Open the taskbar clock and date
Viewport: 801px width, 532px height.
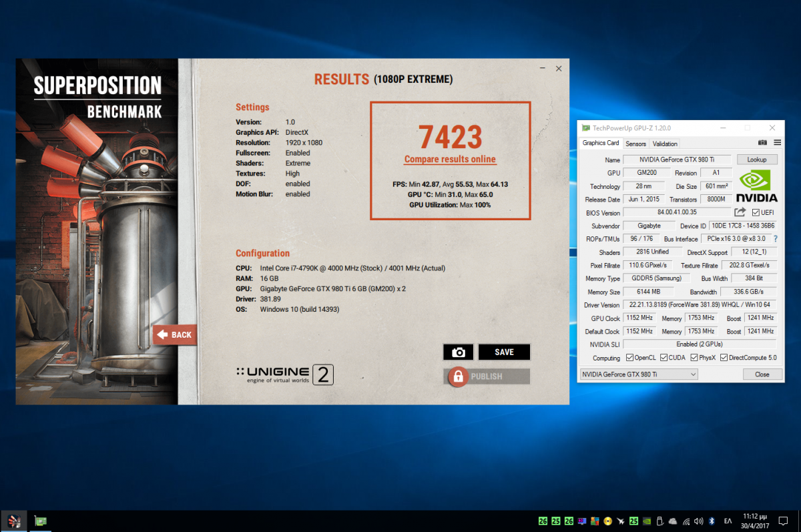pos(755,521)
